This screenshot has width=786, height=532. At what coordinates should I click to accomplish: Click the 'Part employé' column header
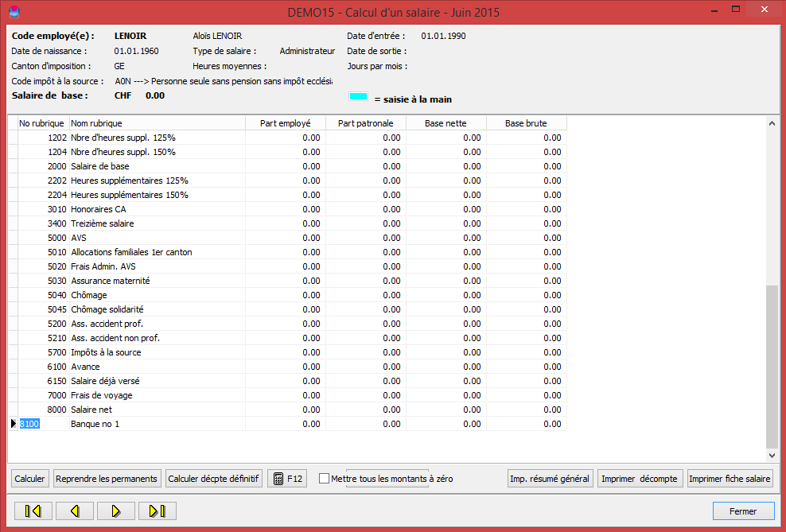(x=286, y=123)
